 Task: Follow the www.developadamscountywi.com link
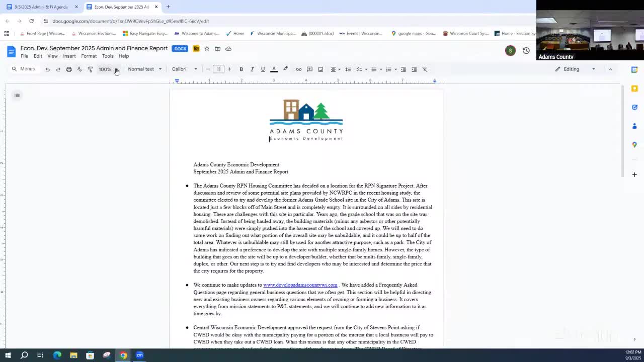tap(300, 285)
